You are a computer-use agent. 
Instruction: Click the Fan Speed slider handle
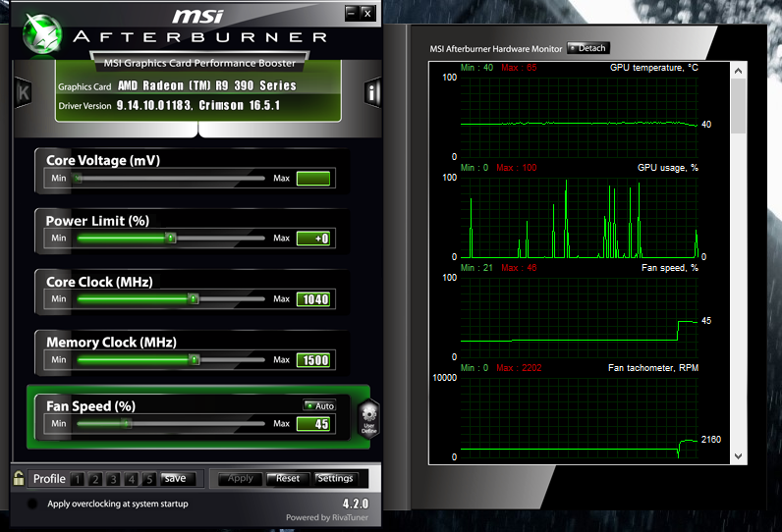click(x=127, y=423)
